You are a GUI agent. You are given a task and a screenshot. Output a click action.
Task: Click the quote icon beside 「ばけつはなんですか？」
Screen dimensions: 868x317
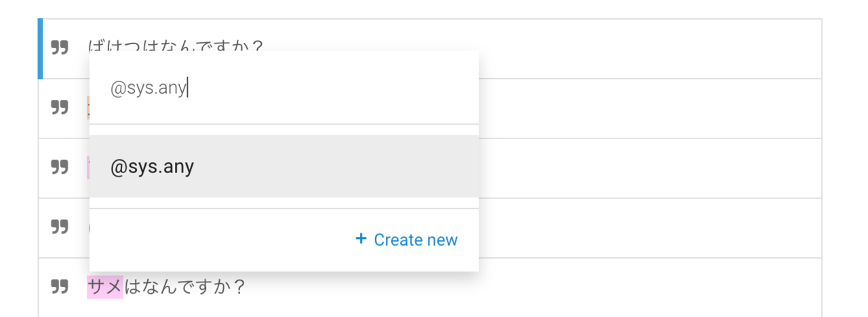click(60, 48)
